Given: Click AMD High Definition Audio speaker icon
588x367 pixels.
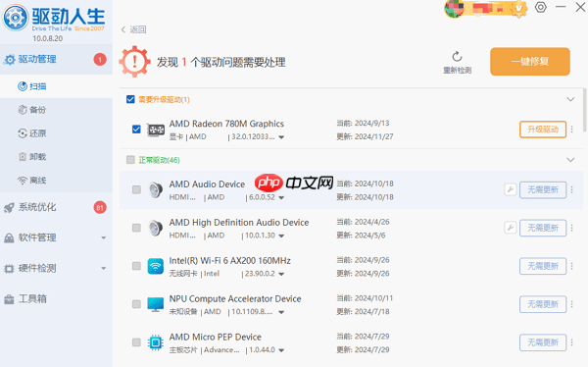Looking at the screenshot, I should click(x=155, y=228).
